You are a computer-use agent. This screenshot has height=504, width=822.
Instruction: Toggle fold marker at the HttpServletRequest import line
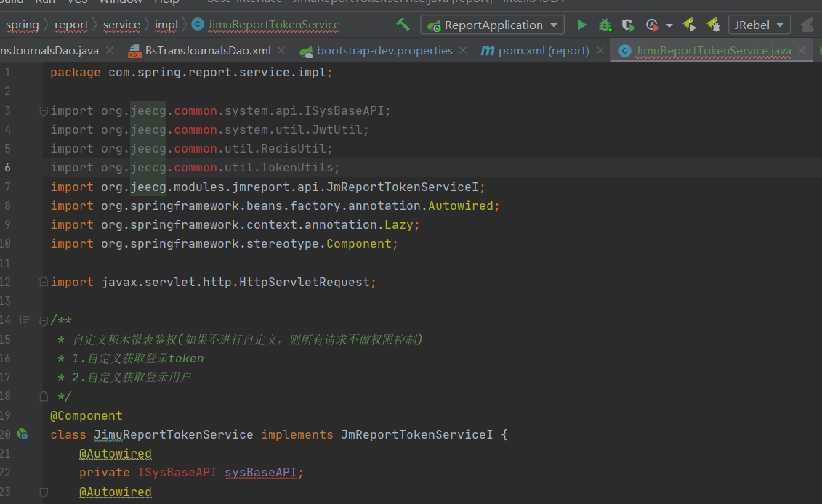point(44,282)
